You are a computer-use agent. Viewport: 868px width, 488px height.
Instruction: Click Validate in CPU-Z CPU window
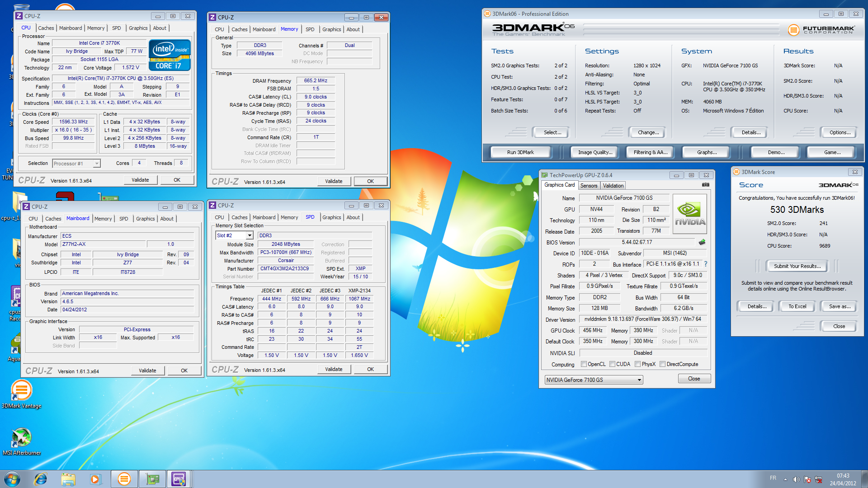pos(140,180)
